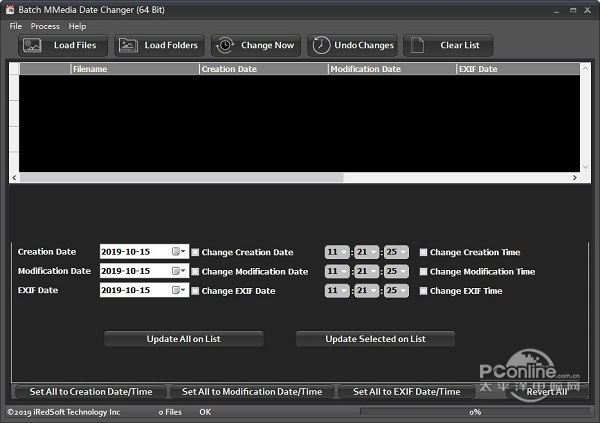Open calendar icon for Modification Date
Viewport: 600px width, 423px height.
point(179,271)
